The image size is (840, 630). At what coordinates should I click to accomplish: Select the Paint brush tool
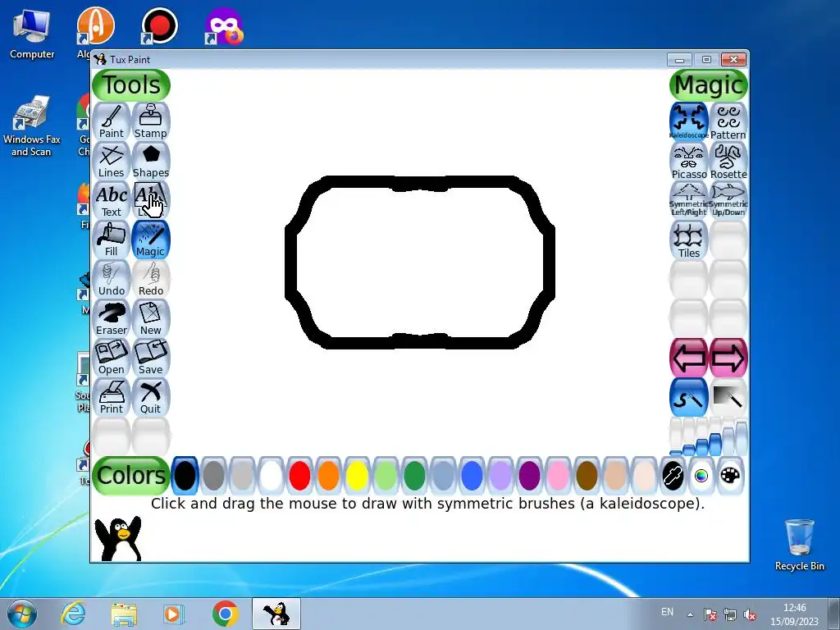112,121
